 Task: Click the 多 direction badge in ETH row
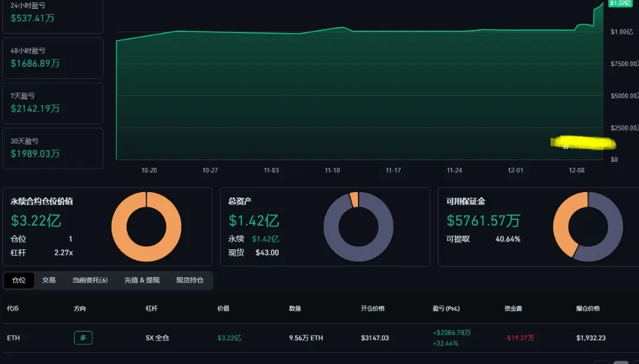point(83,337)
